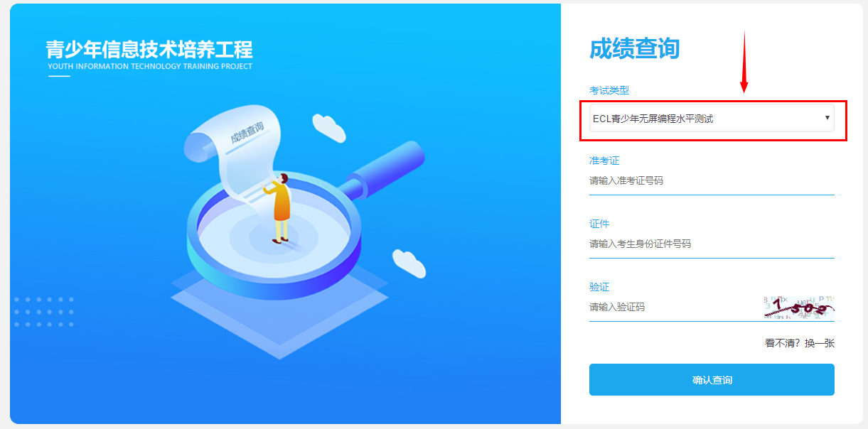
Task: Submit with the 确认查询 button
Action: click(712, 380)
